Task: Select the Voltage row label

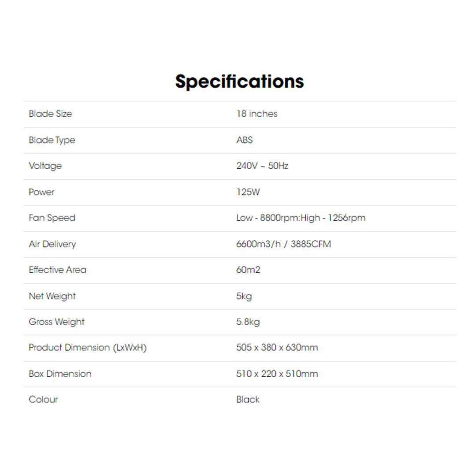Action: tap(45, 166)
